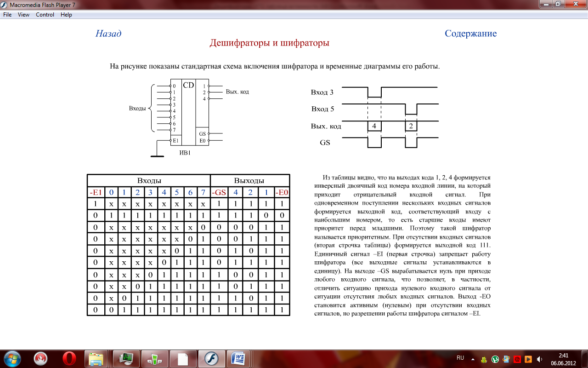Viewport: 588px width, 368px height.
Task: Click the Flash Player title bar icon
Action: [x=5, y=5]
